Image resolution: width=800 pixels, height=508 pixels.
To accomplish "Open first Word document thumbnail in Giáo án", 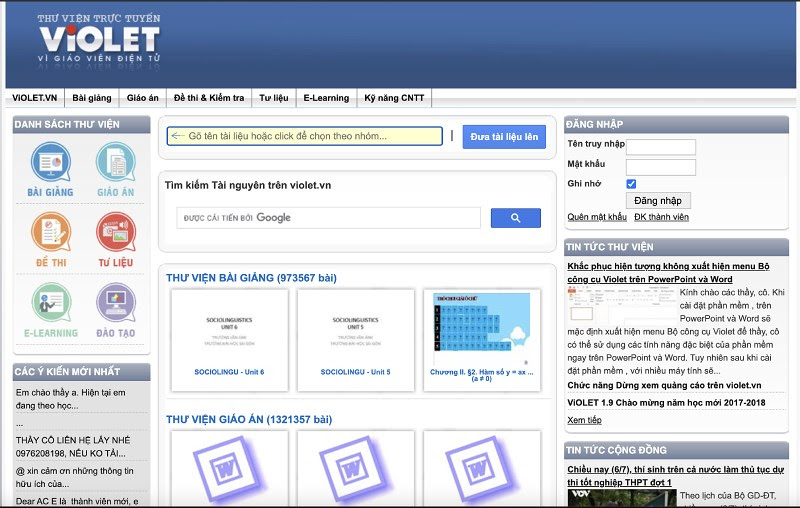I will [230, 469].
